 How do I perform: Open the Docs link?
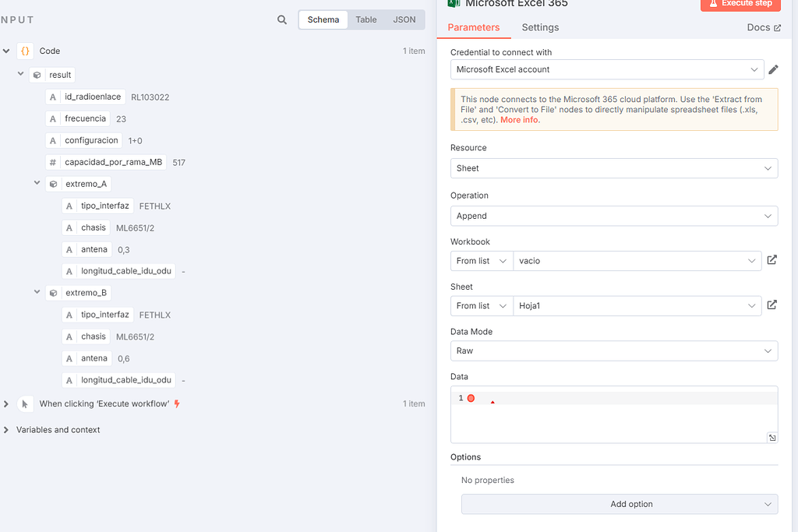[x=763, y=27]
